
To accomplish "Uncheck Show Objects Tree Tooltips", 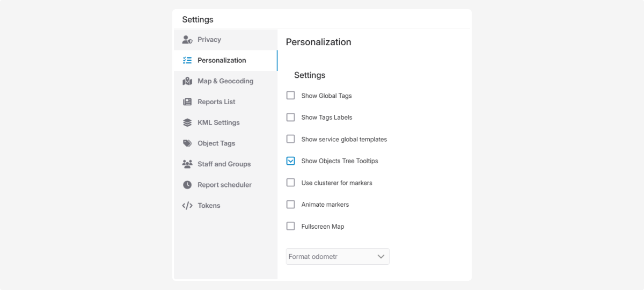I will pos(291,161).
